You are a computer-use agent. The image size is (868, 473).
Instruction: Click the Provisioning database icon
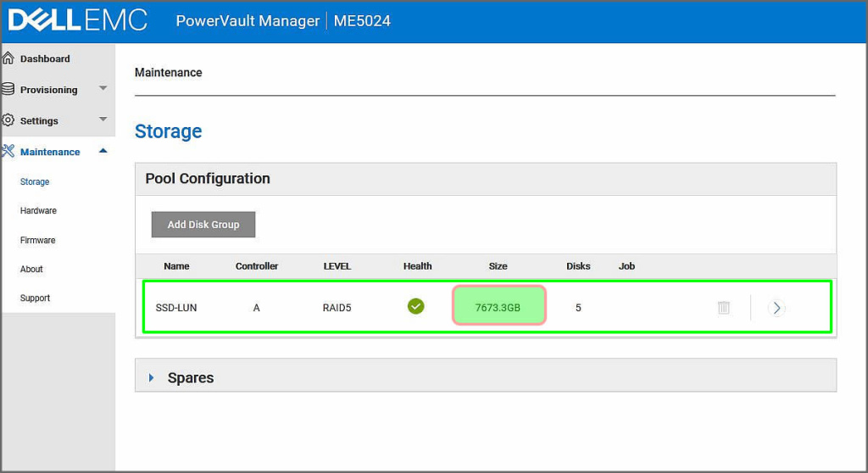click(8, 89)
